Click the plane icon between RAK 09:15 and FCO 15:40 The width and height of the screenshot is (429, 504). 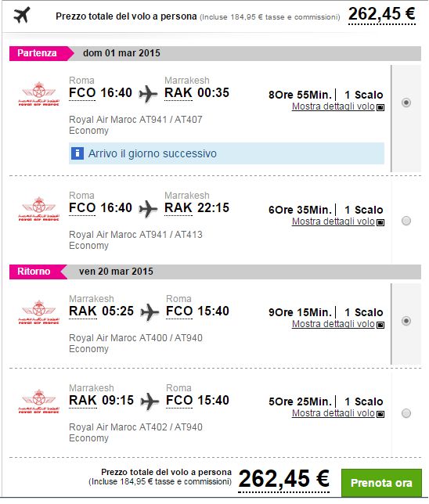(150, 401)
